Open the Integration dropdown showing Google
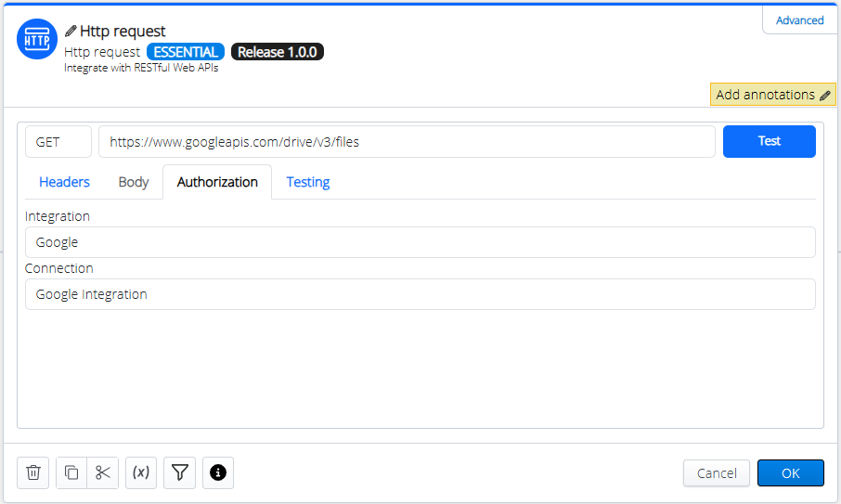The image size is (841, 504). coord(420,242)
